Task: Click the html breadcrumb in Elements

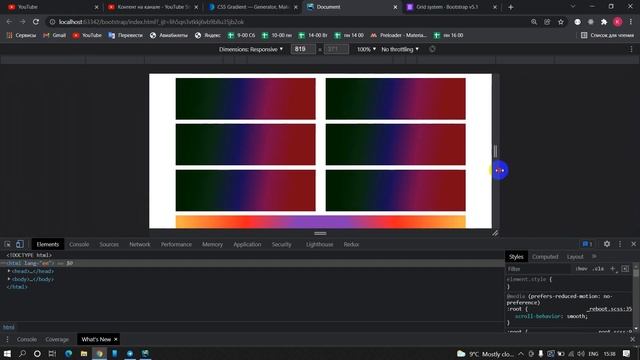Action: (9, 327)
